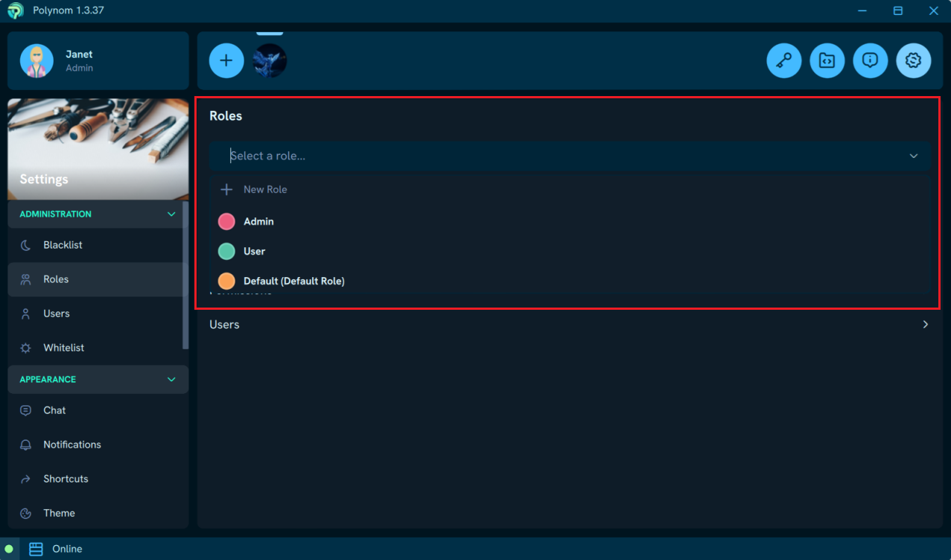The image size is (951, 560).
Task: Go to Whitelist settings
Action: (63, 348)
